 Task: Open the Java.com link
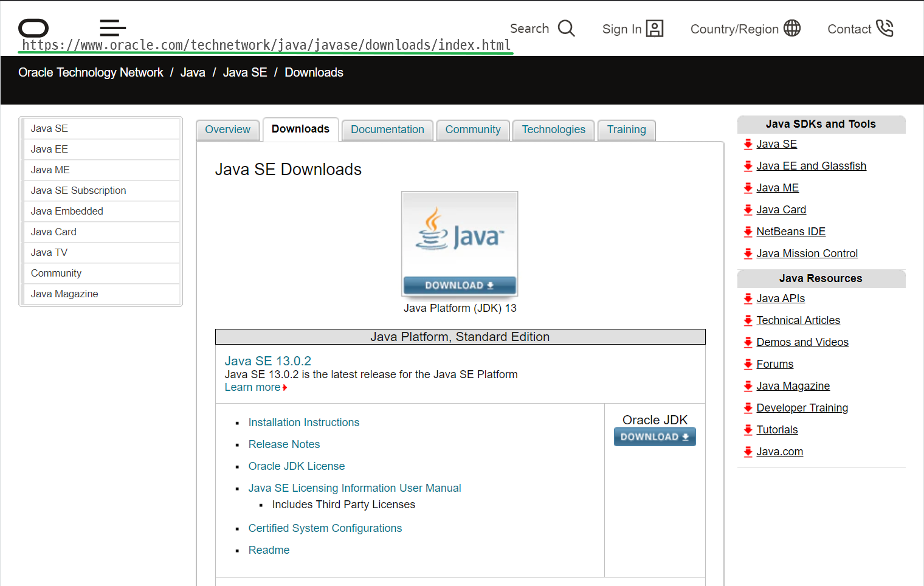pyautogui.click(x=779, y=452)
